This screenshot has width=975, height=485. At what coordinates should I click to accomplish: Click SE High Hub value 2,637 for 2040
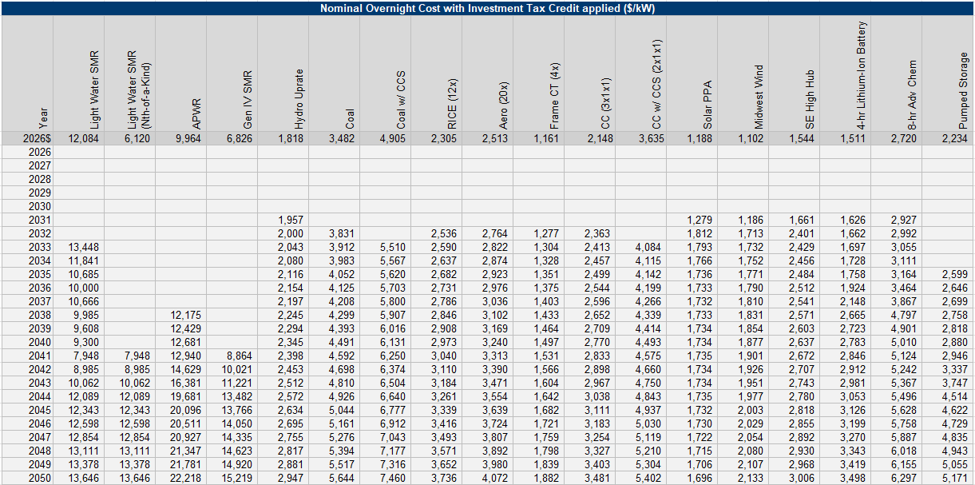[803, 343]
